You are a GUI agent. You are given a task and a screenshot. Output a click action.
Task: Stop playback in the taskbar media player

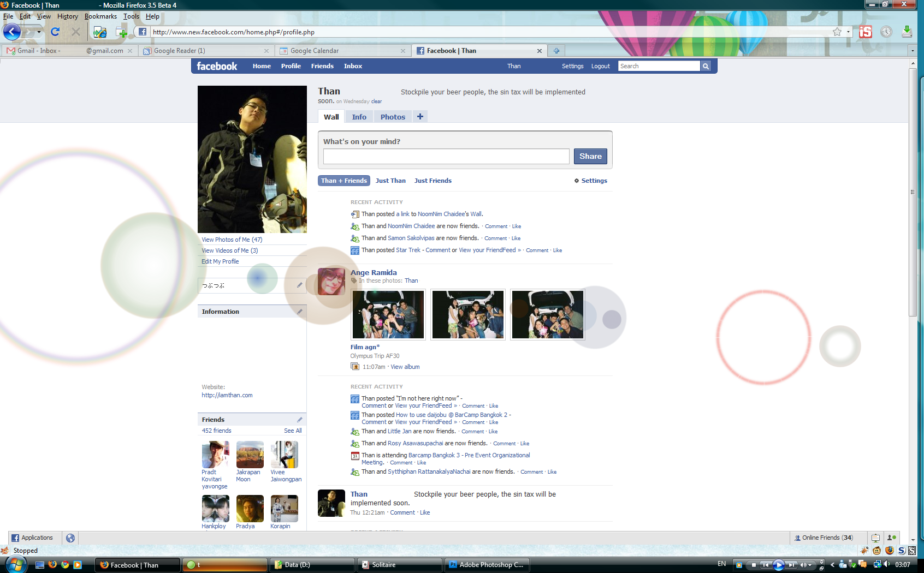coord(754,565)
